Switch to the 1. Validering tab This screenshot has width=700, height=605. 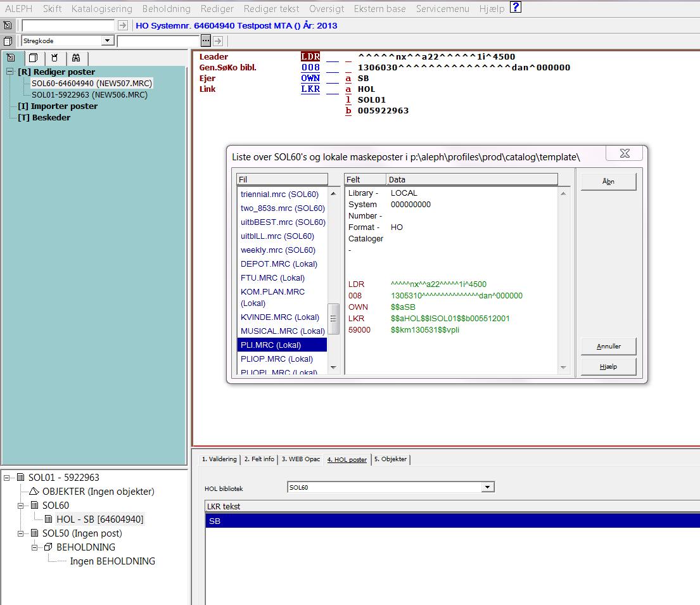coord(219,459)
